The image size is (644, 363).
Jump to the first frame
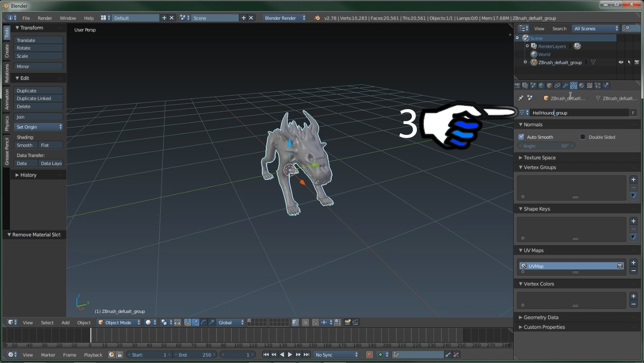[266, 355]
